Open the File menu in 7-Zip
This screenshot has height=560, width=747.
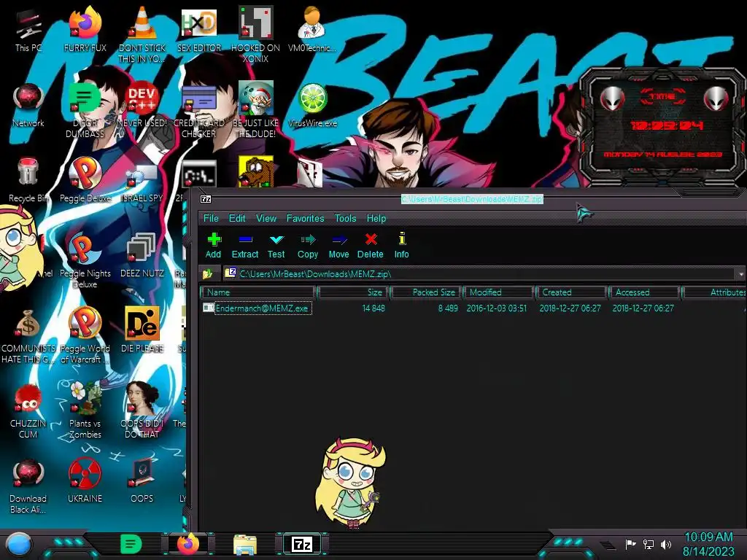pyautogui.click(x=211, y=218)
